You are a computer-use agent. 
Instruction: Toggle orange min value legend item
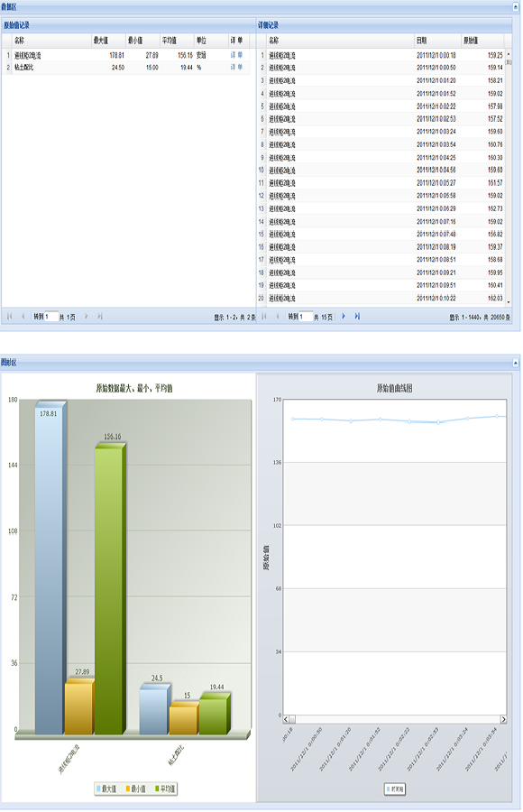pyautogui.click(x=135, y=789)
